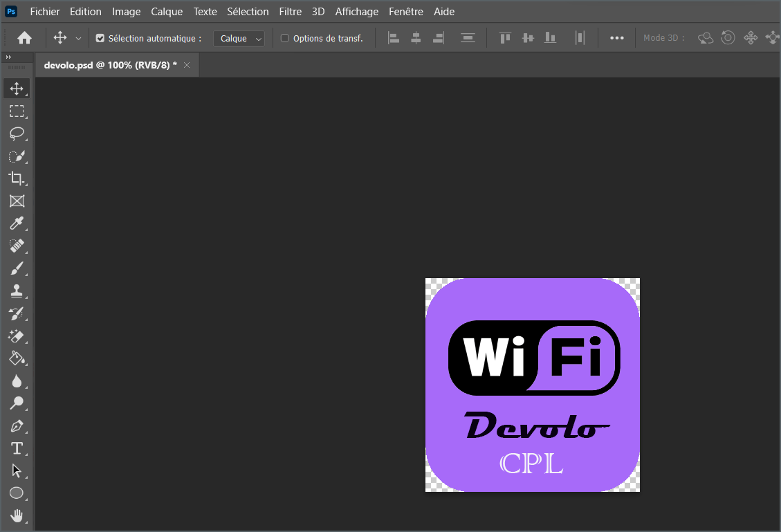Open the Aide menu

[x=444, y=12]
